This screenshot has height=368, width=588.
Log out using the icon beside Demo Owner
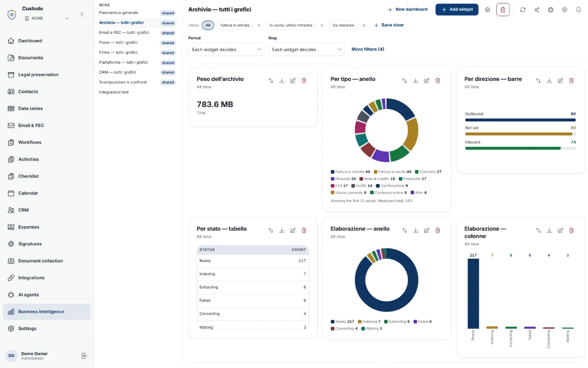tap(84, 356)
